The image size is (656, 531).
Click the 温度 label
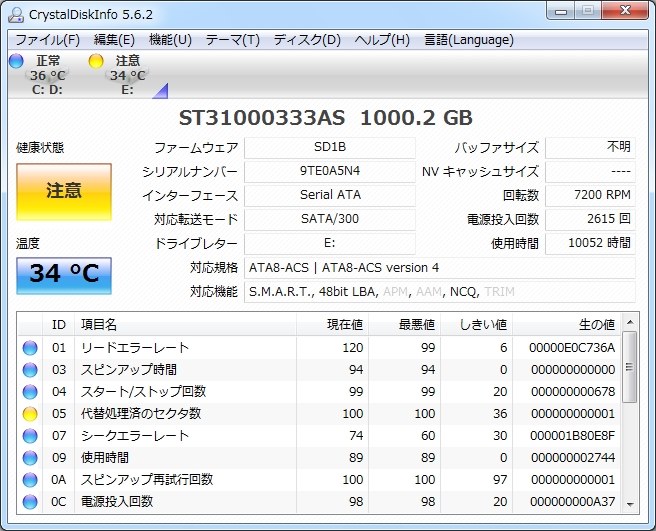pos(28,244)
